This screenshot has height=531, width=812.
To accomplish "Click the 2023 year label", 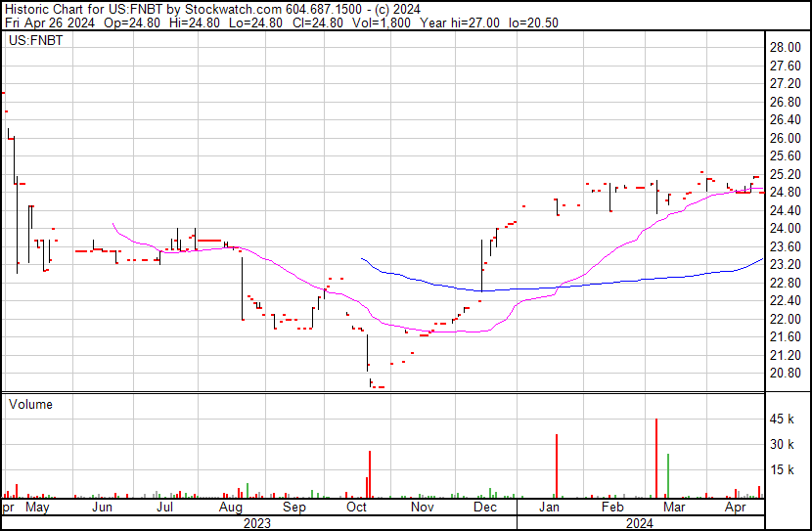I will pos(257,524).
